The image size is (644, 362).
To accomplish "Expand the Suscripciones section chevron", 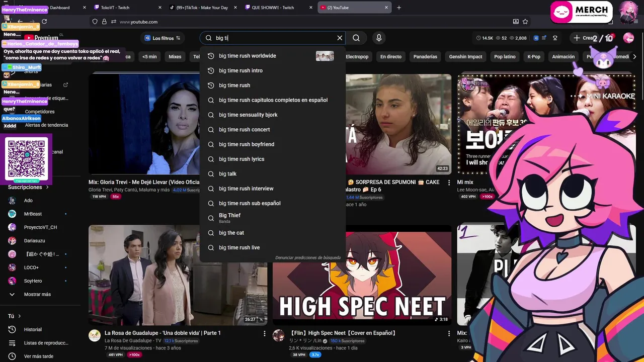I will [47, 187].
